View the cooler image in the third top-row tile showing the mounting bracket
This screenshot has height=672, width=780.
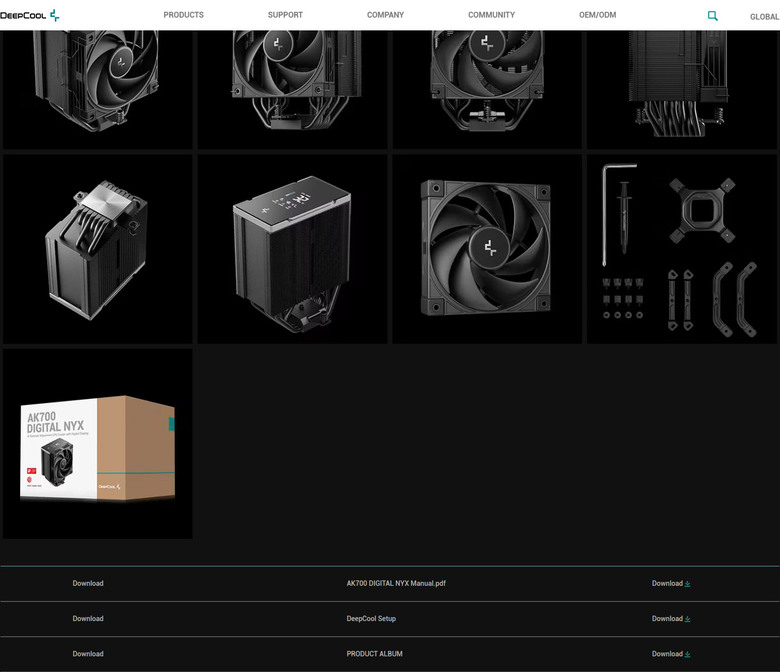pos(487,90)
